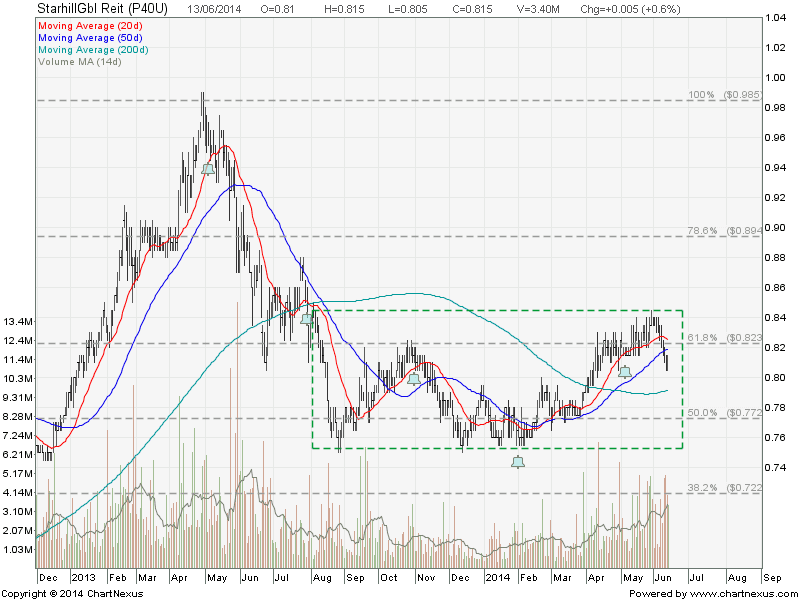Viewport: 800px width, 600px height.
Task: Click the O=0.81 open value
Action: pyautogui.click(x=278, y=9)
